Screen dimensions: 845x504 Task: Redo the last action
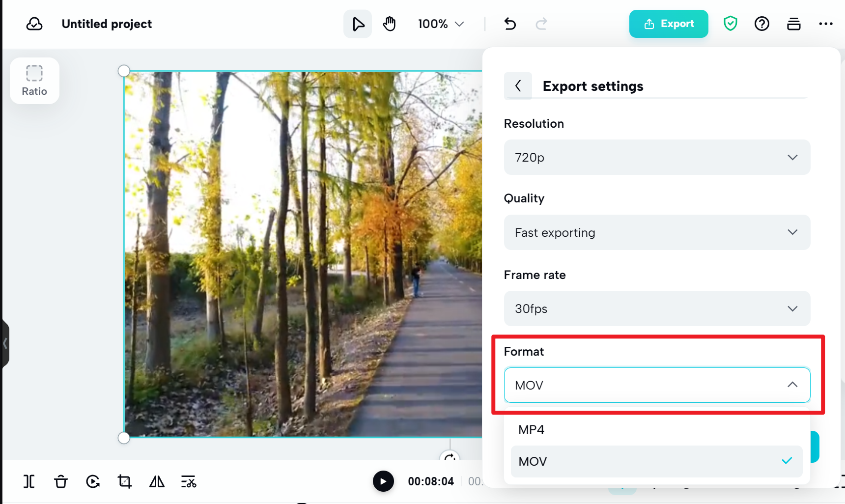click(x=541, y=23)
